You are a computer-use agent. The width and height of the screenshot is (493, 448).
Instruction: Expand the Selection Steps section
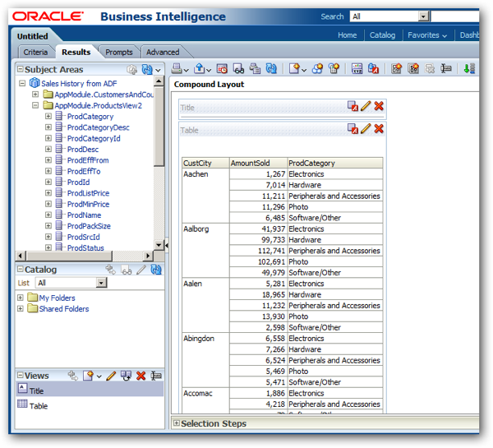[177, 423]
